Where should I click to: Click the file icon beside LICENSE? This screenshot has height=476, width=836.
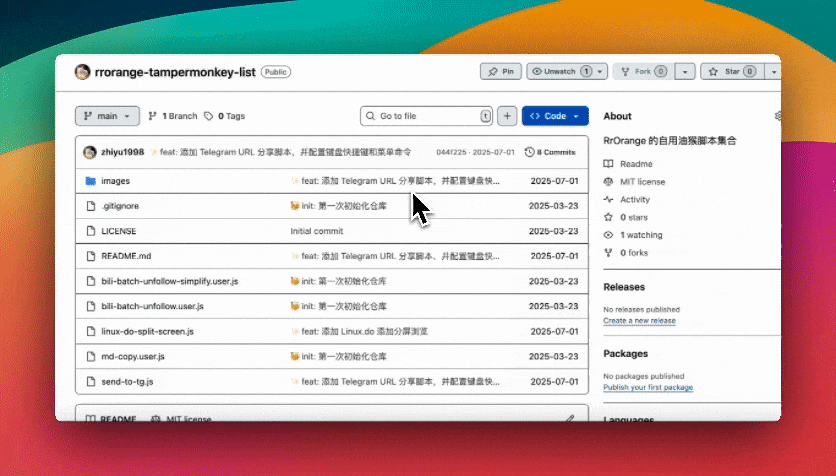point(91,231)
